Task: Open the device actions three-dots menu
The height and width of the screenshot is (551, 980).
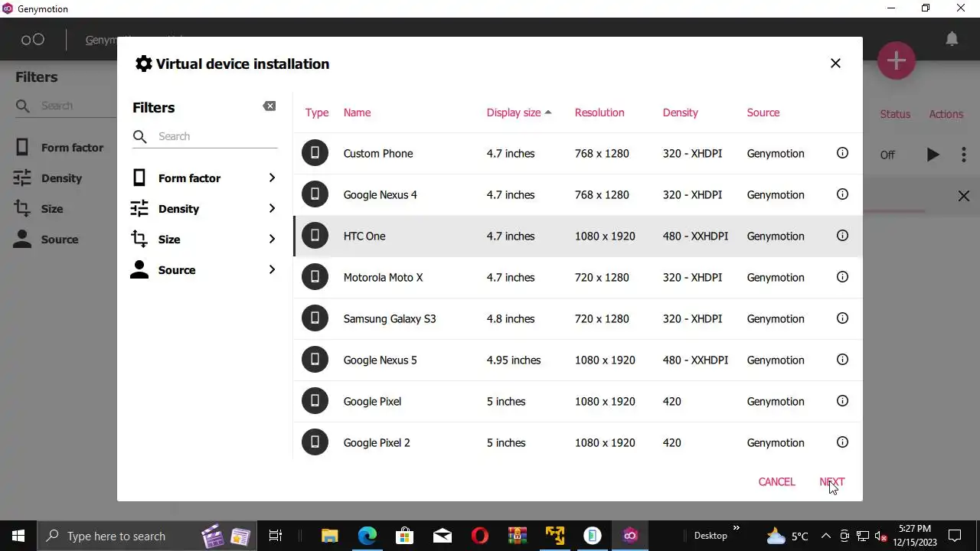Action: coord(964,155)
